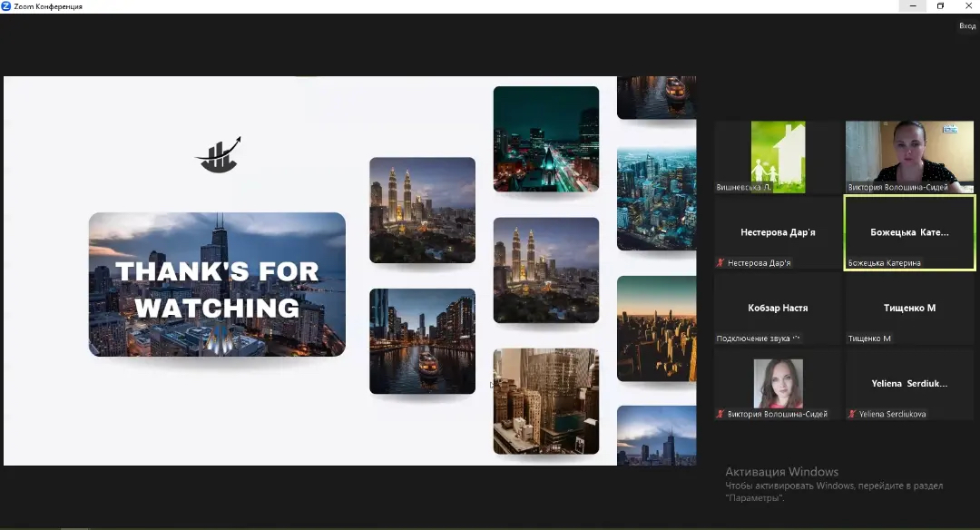Select the highlighted Божецька Катерина tile
Screen dimensions: 980x530
point(909,232)
